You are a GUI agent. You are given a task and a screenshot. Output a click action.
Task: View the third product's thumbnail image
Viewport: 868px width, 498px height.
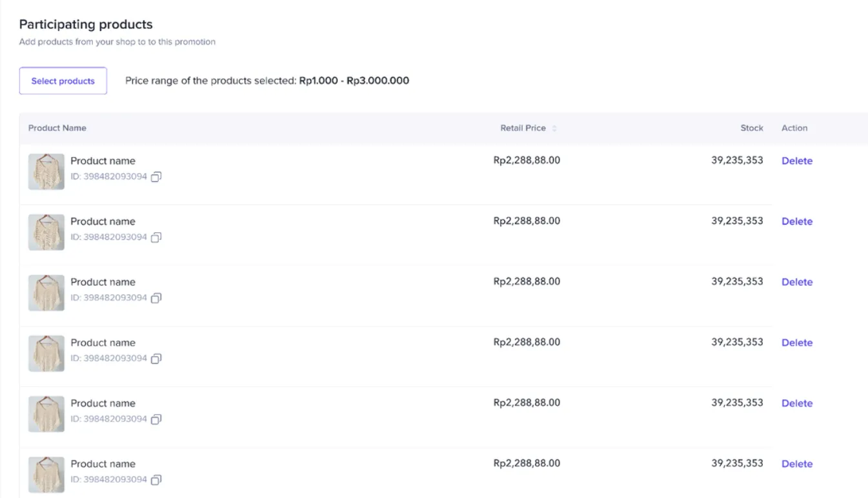(x=46, y=293)
